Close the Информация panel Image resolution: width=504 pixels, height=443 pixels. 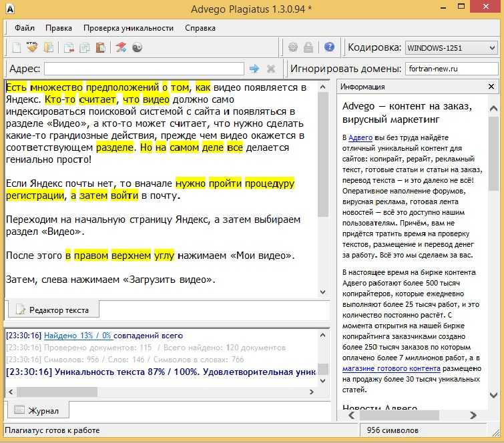[x=491, y=87]
